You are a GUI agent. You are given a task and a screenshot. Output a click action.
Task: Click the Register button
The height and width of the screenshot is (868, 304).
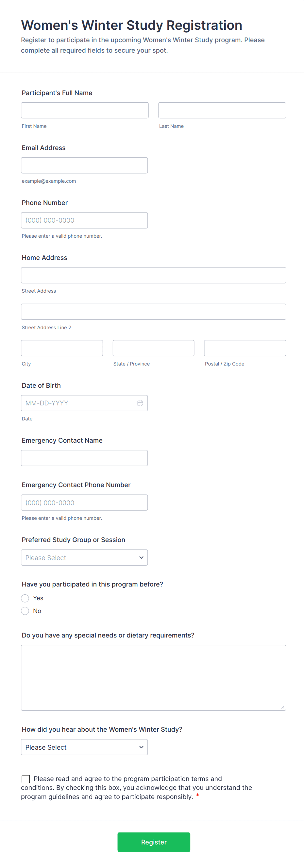pos(154,842)
